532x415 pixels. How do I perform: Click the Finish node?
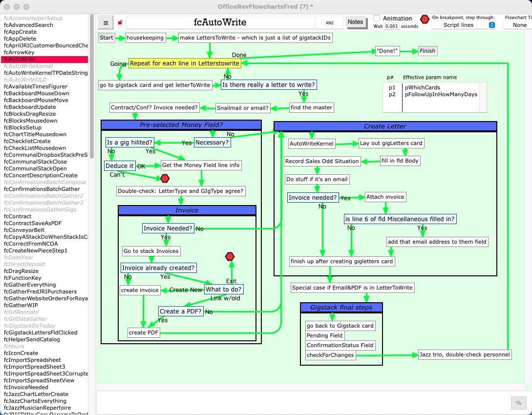pos(427,51)
